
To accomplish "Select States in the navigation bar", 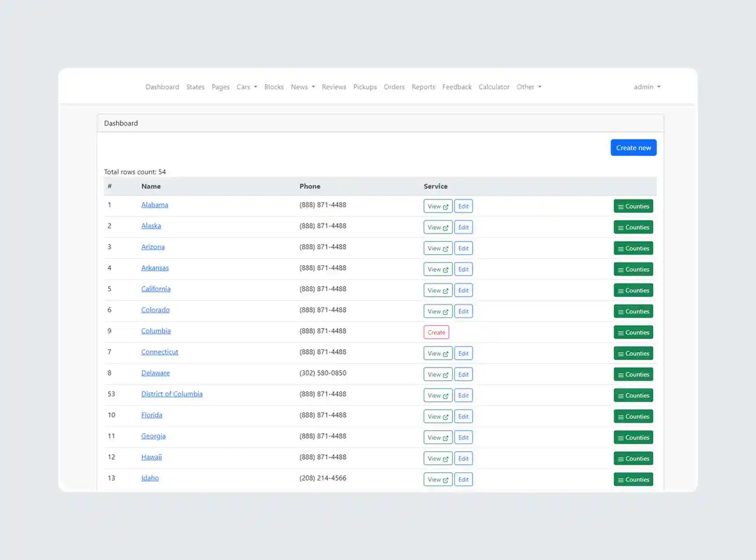I will pos(195,87).
